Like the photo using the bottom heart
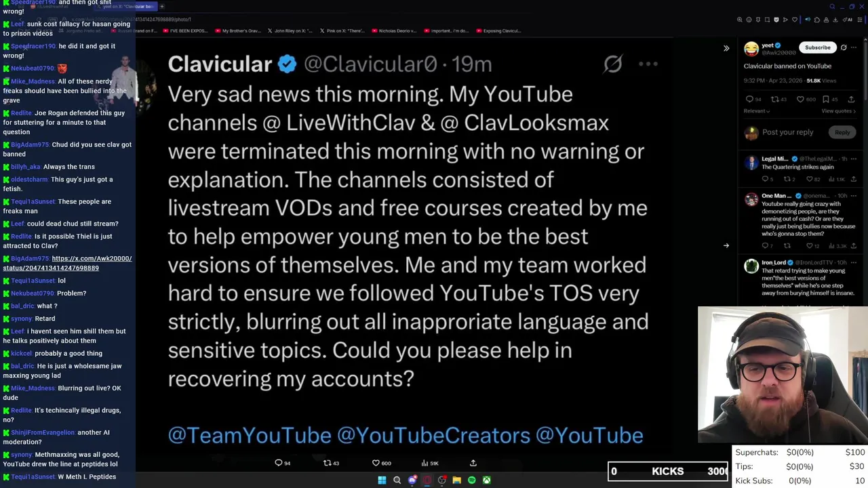The height and width of the screenshot is (488, 868). tap(376, 463)
